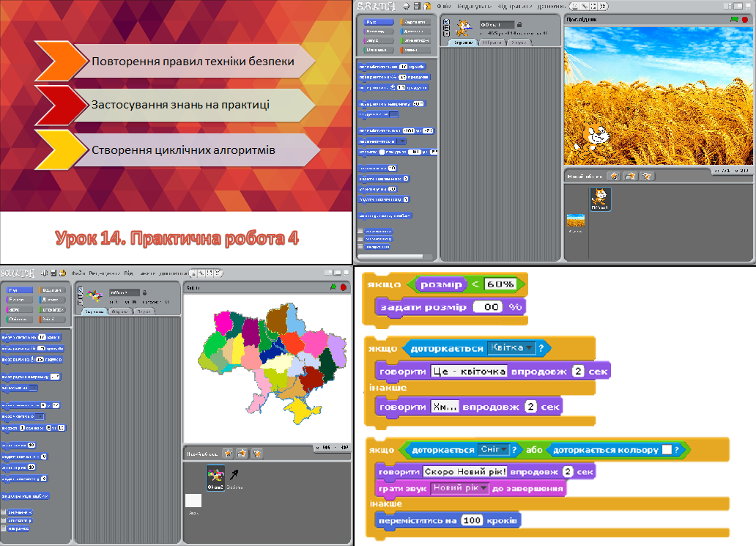Viewport: 756px width, 546px height.
Task: Click the language globe icon in Ukraine map Scratch window
Action: click(43, 273)
